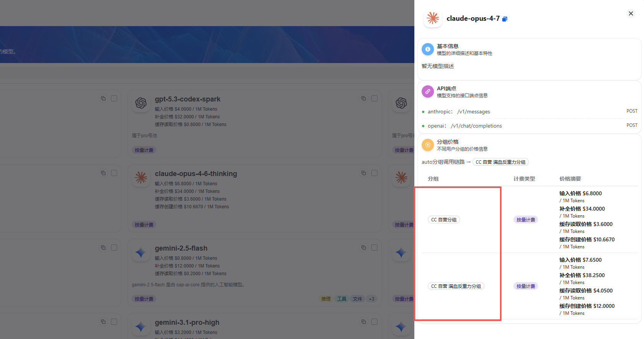Click the Claude logo on claude-opus-4-6-thinking card

(141, 177)
